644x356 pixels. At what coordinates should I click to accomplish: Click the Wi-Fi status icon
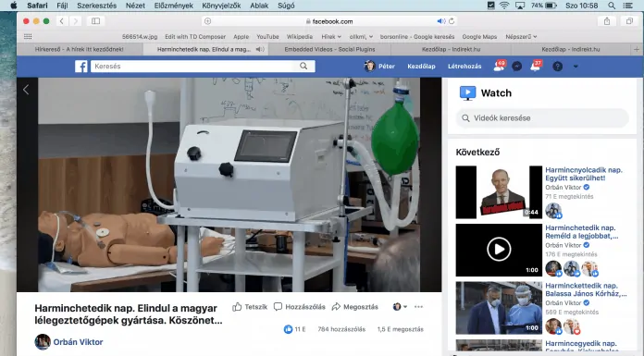pyautogui.click(x=504, y=6)
